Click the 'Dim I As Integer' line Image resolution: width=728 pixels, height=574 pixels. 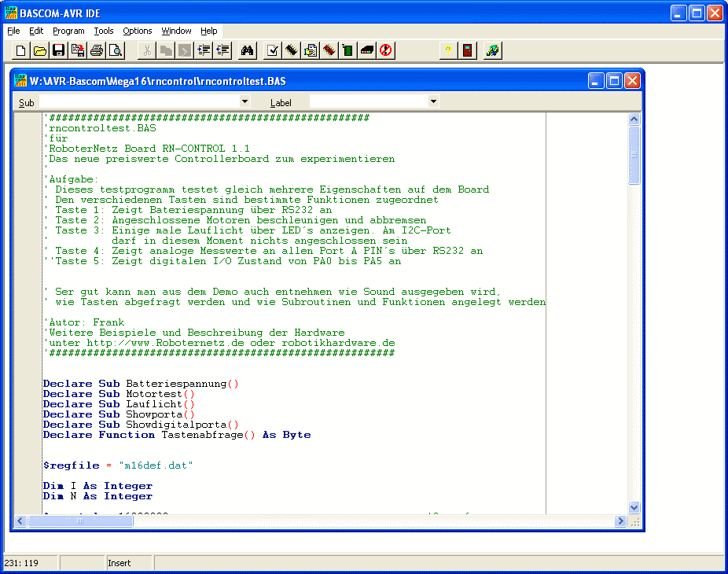(x=97, y=486)
